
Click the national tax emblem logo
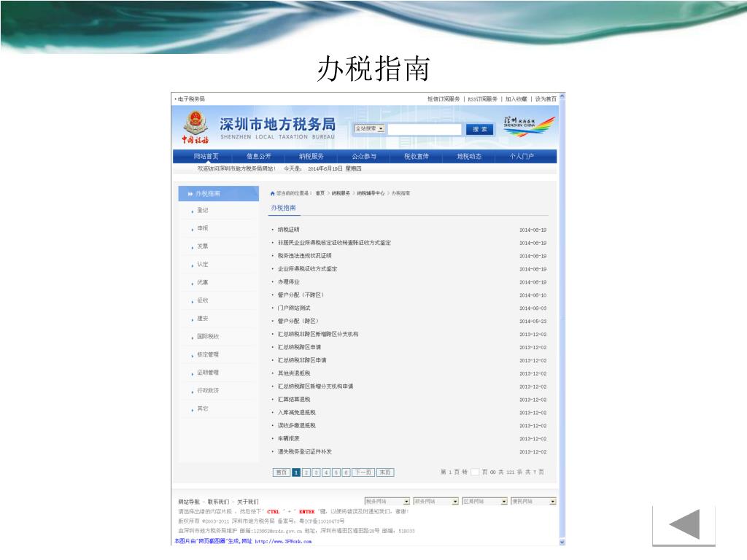point(196,127)
